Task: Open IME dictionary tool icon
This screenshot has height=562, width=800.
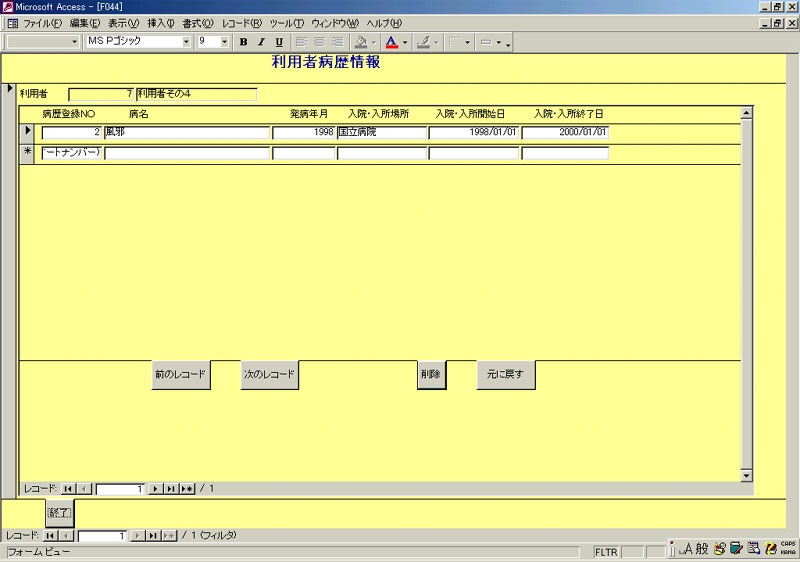Action: pos(736,549)
